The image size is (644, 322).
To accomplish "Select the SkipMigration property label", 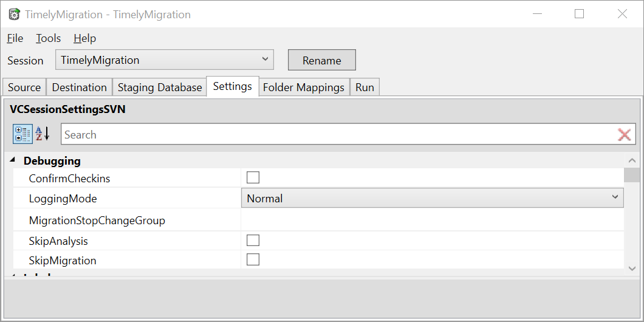I will click(x=63, y=261).
